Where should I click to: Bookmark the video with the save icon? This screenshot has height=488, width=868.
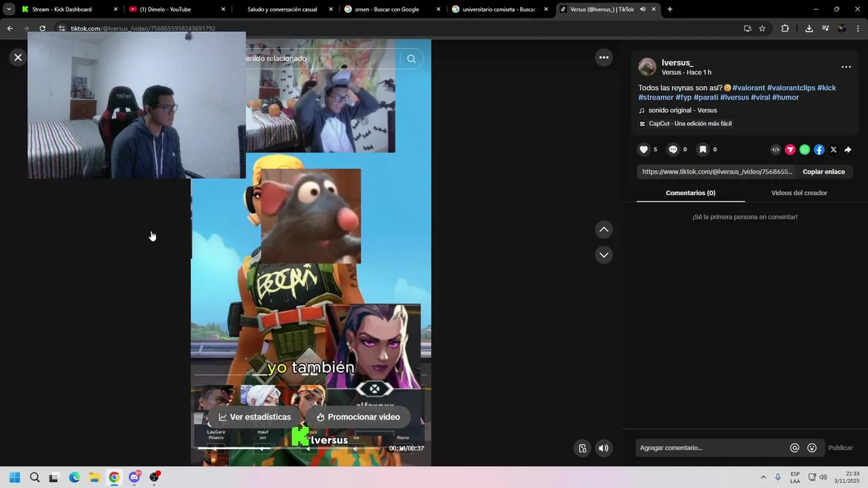click(x=703, y=150)
